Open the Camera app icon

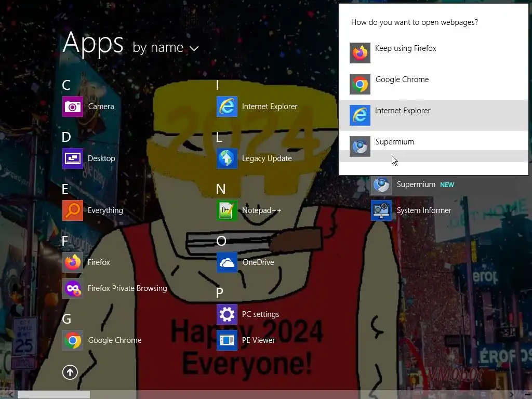73,107
